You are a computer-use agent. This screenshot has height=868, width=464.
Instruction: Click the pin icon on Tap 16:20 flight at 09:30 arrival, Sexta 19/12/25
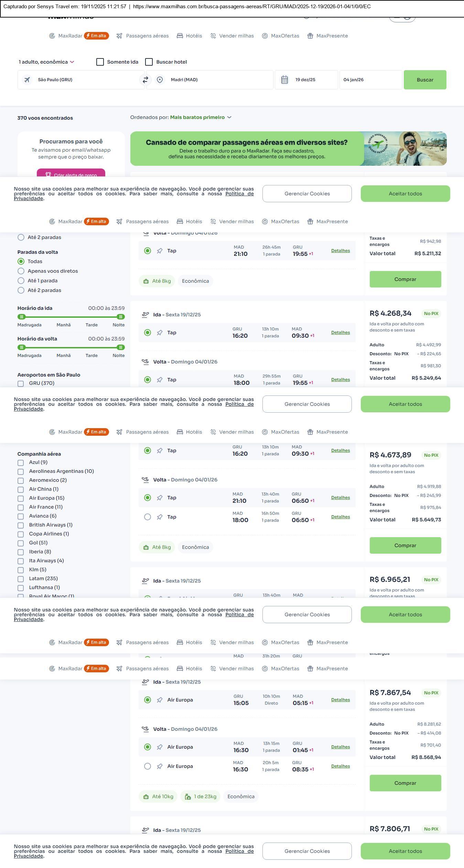[160, 333]
